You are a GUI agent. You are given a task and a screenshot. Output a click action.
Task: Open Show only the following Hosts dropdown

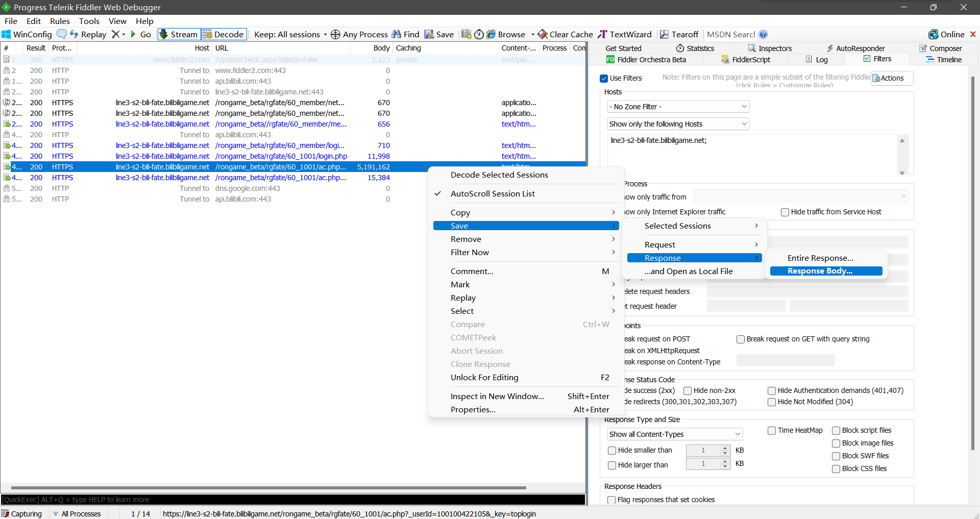coord(678,124)
